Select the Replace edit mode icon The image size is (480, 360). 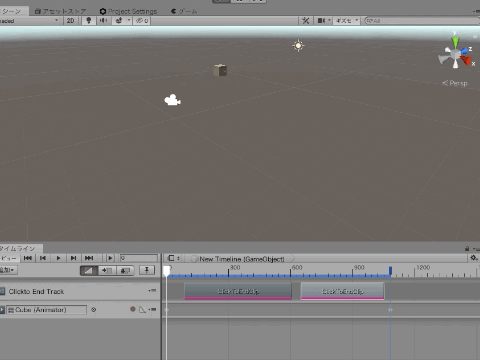(x=125, y=270)
